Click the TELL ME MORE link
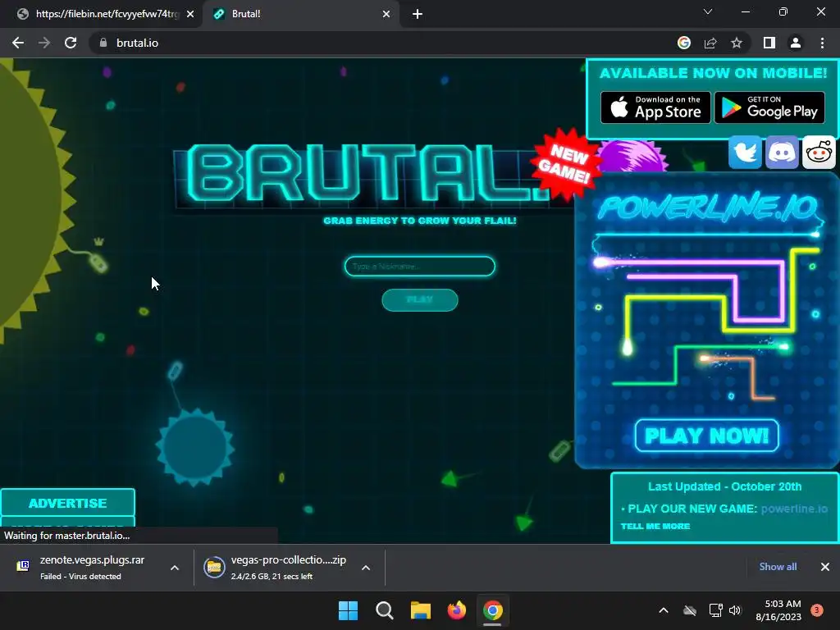Screen dimensions: 840x630 (655, 526)
